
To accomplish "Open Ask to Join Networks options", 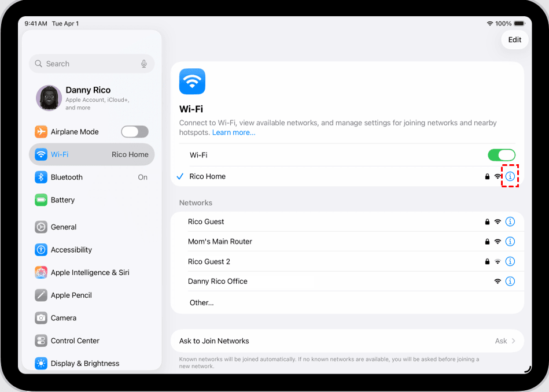I will [347, 341].
